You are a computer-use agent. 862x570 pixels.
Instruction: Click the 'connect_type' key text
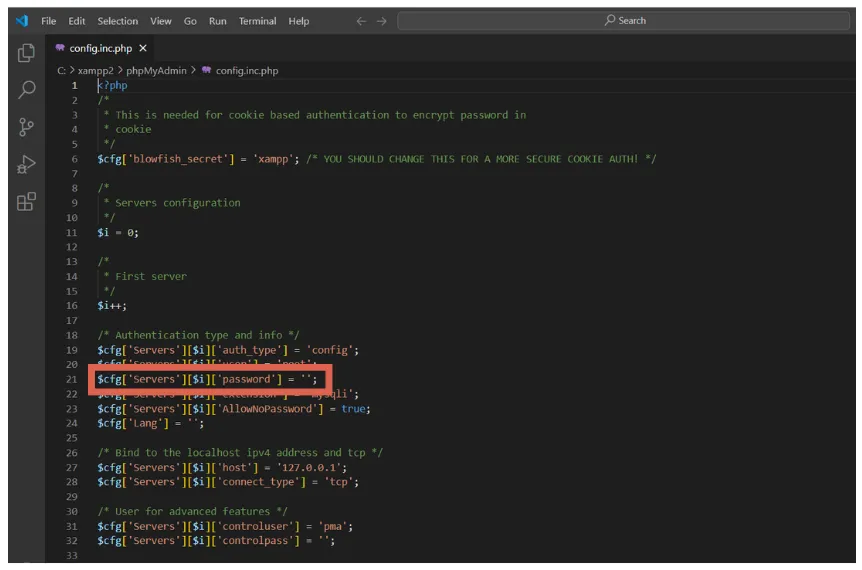[x=258, y=482]
